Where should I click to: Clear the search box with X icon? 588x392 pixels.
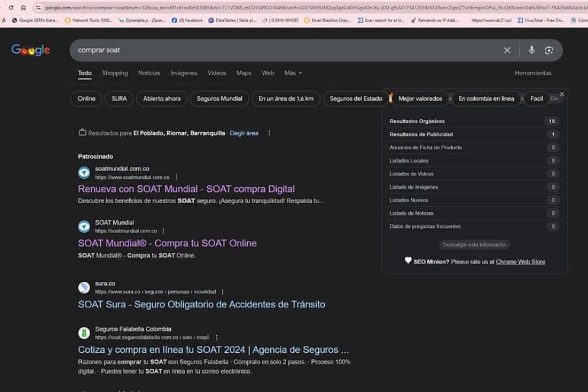507,50
